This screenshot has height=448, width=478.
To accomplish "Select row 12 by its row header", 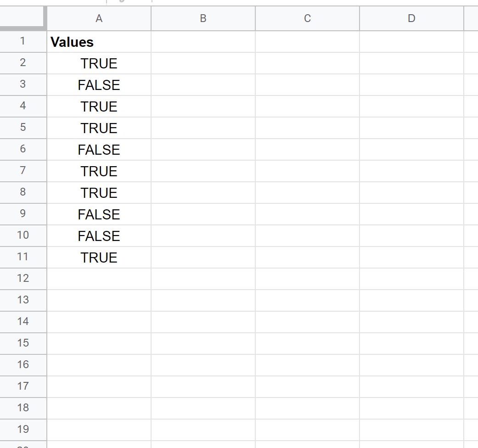I will tap(23, 279).
